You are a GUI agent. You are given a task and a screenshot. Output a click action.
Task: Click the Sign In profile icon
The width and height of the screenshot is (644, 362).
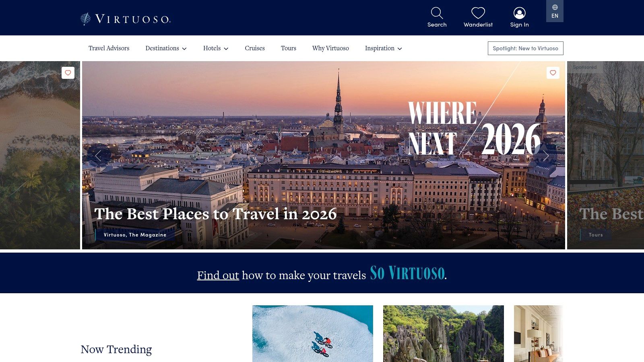point(520,13)
